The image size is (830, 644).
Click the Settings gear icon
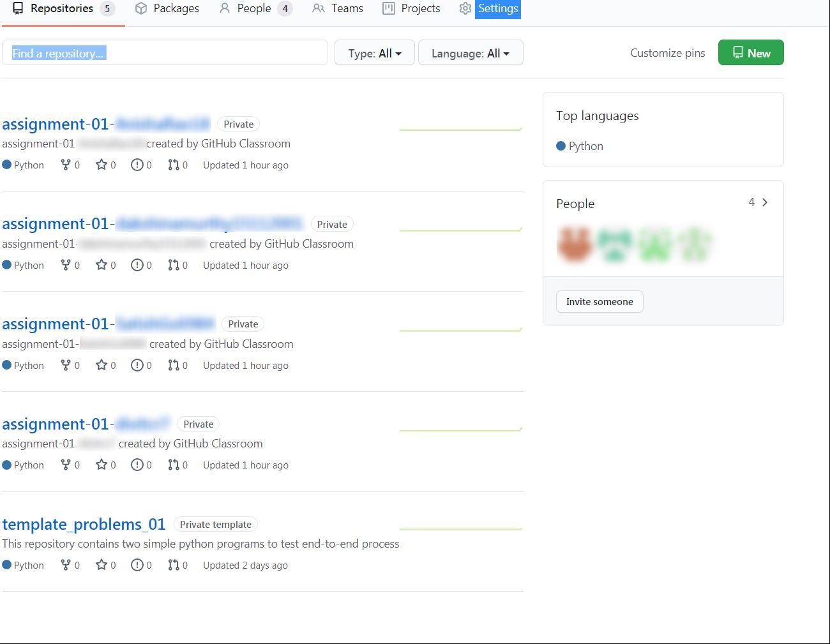pyautogui.click(x=465, y=8)
